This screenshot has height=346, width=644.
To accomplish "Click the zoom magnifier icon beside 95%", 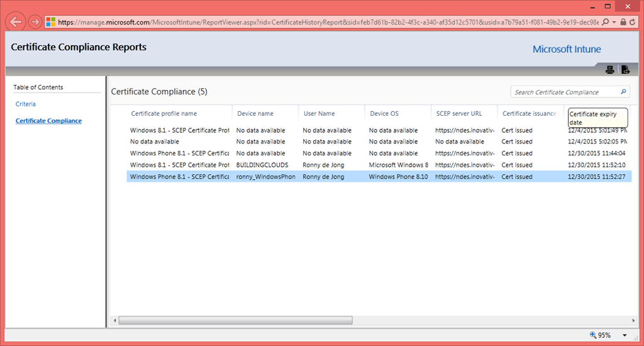I will [593, 335].
